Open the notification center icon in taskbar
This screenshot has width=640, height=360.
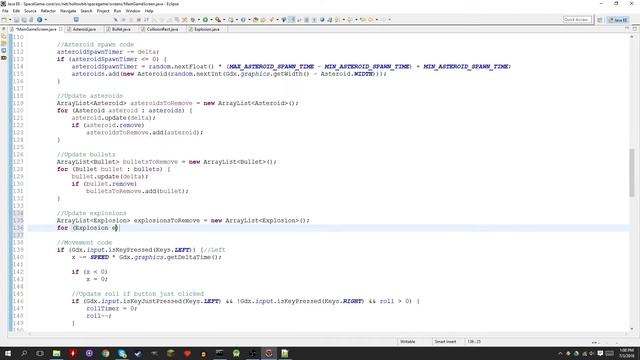click(600, 353)
